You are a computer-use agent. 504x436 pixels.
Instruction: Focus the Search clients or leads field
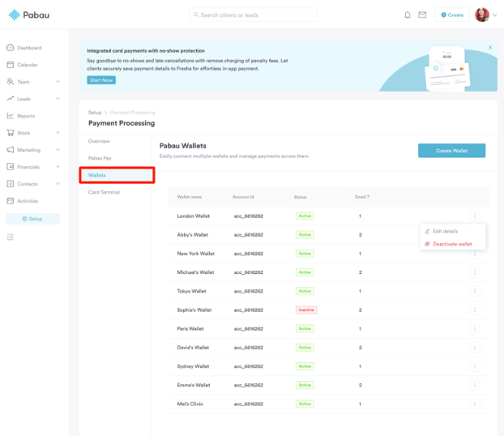[253, 15]
